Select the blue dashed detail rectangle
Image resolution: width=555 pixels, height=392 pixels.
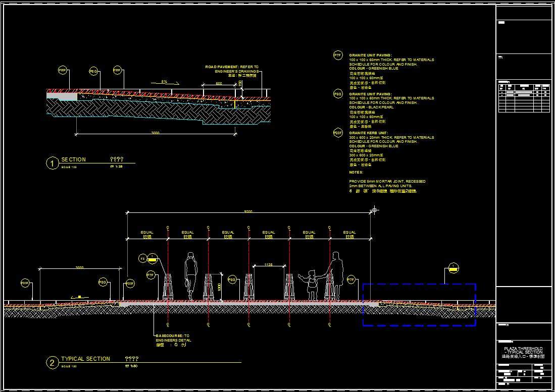pos(419,304)
